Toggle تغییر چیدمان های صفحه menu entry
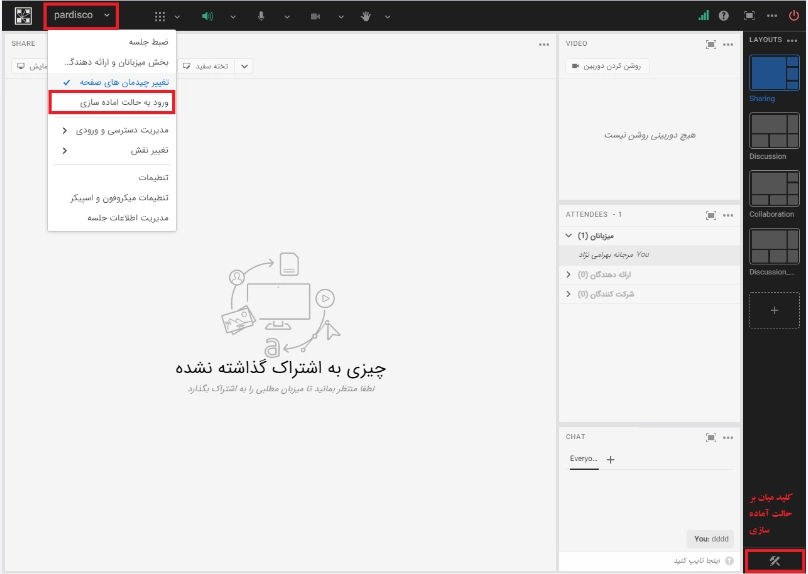The height and width of the screenshot is (574, 808). [112, 82]
